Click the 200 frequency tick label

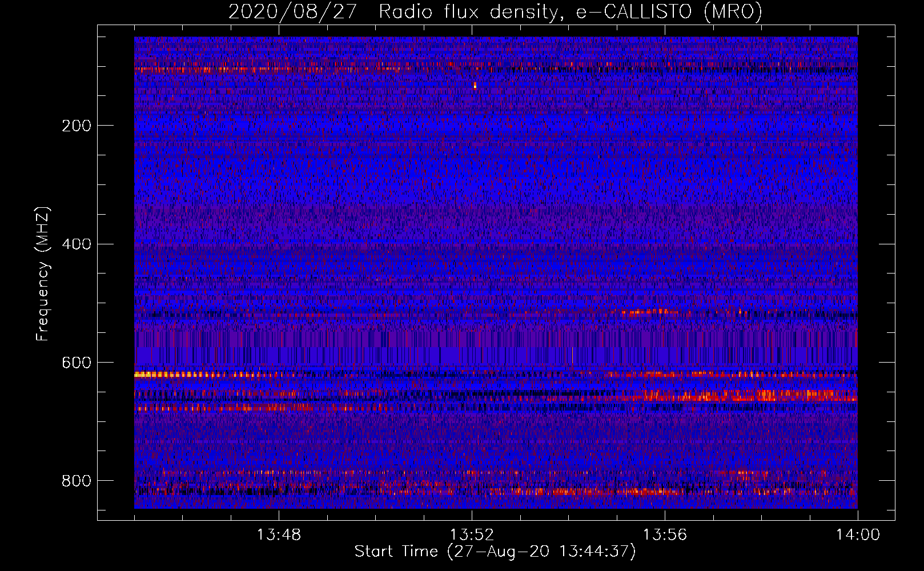(77, 126)
